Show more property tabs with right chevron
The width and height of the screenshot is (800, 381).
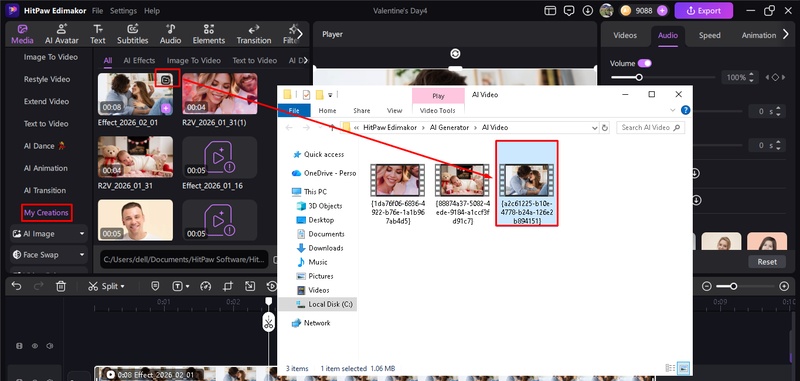point(786,35)
